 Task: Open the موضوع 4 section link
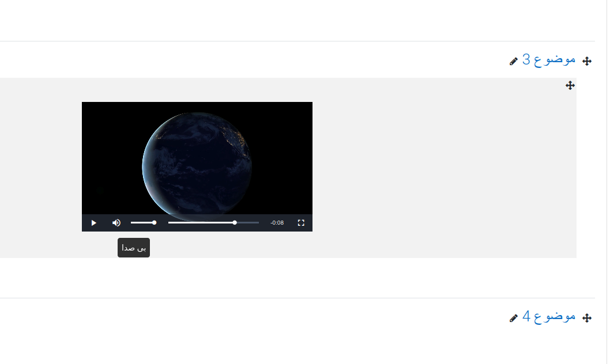(549, 316)
